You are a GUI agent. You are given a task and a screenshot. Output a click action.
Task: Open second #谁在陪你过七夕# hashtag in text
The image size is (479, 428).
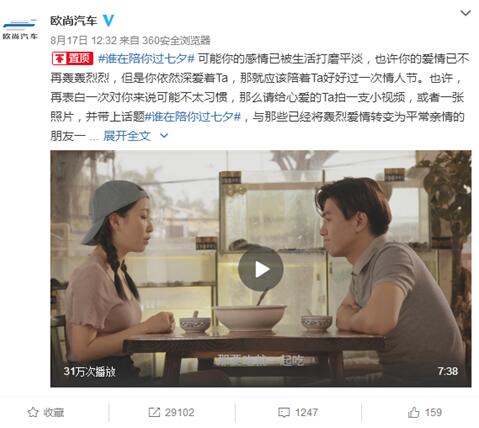[x=193, y=117]
